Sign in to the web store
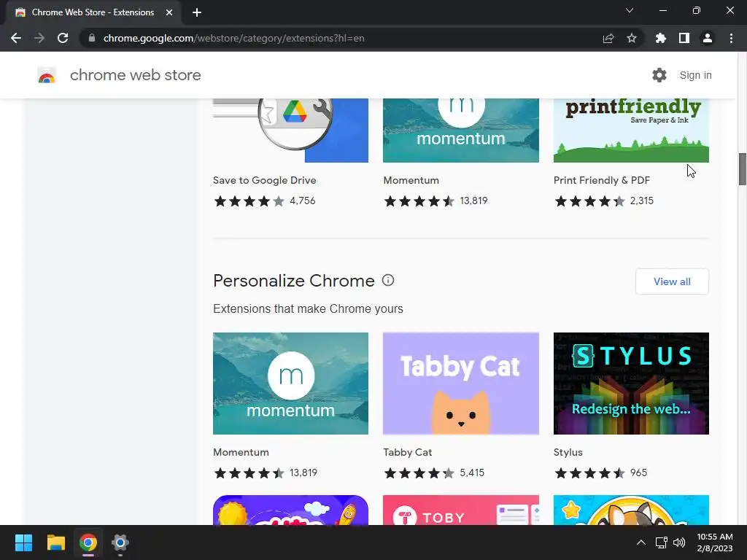Screen dimensions: 747x560 (x=695, y=75)
